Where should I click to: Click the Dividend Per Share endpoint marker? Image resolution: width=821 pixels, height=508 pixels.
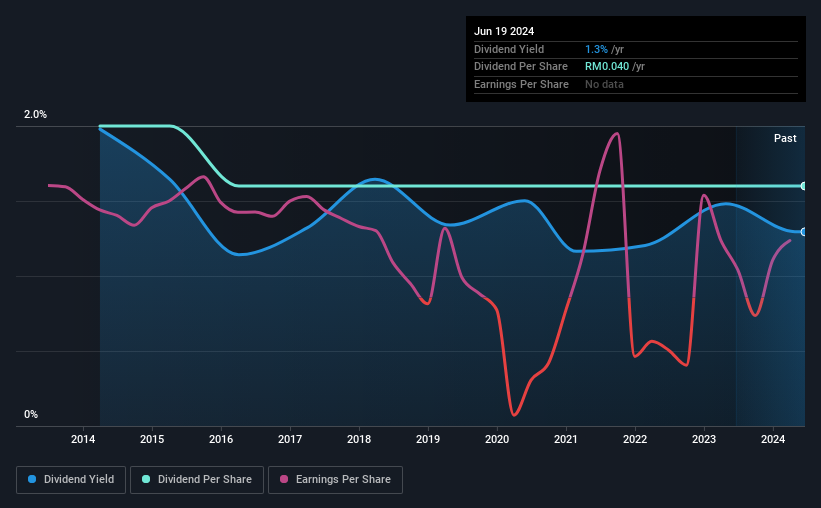pyautogui.click(x=804, y=186)
